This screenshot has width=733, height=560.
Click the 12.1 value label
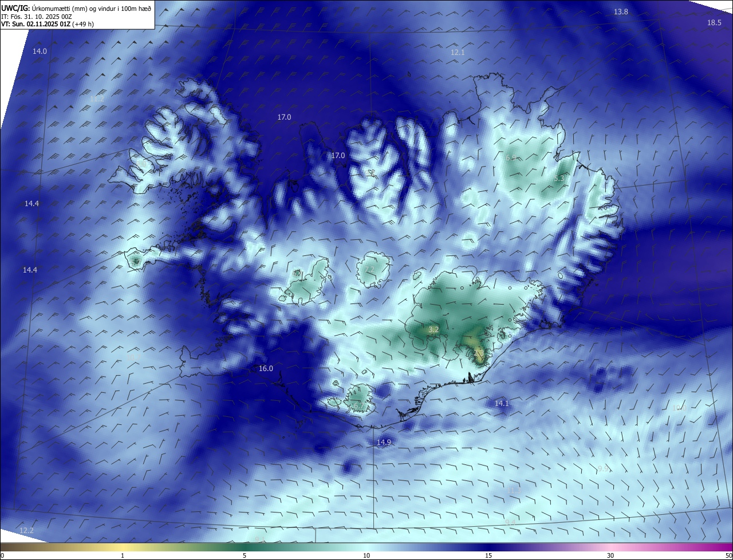click(458, 53)
